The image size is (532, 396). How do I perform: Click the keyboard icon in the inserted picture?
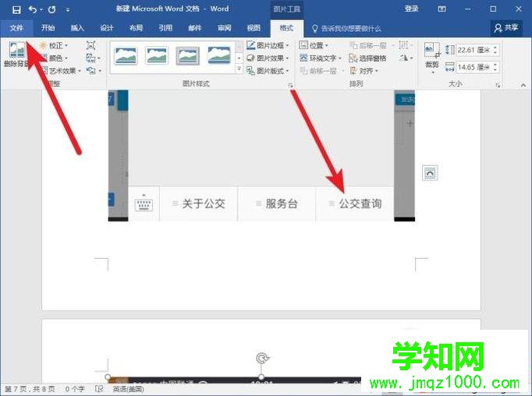(x=144, y=203)
